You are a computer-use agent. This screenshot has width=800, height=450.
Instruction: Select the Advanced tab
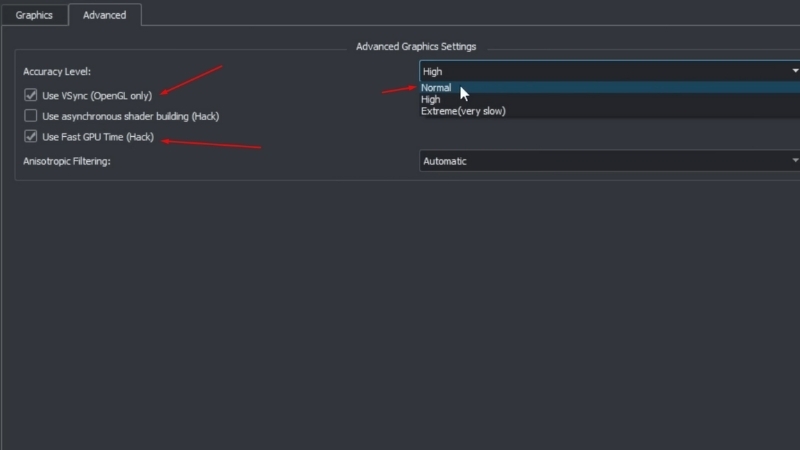tap(104, 15)
